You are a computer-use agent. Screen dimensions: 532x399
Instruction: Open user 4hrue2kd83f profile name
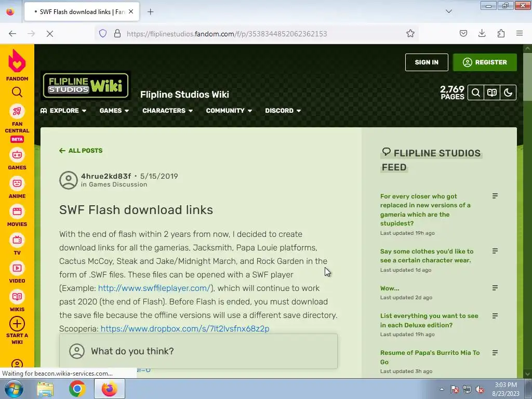[x=106, y=176]
